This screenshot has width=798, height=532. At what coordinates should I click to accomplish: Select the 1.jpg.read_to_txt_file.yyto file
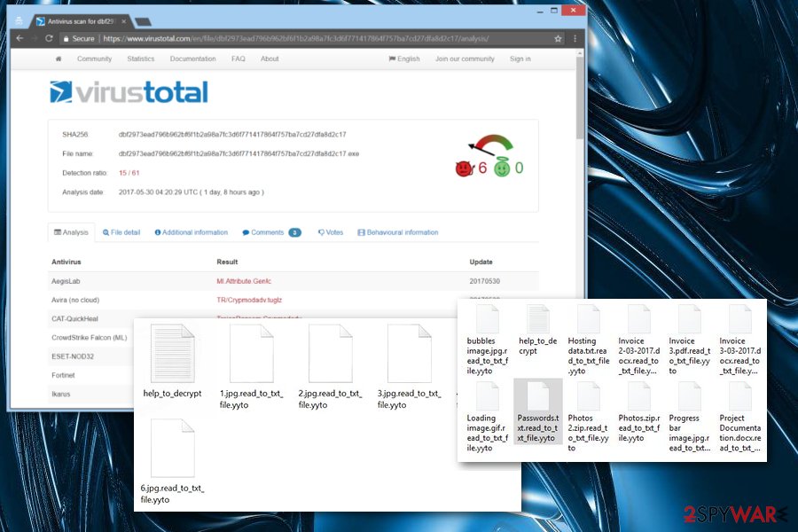pyautogui.click(x=252, y=366)
